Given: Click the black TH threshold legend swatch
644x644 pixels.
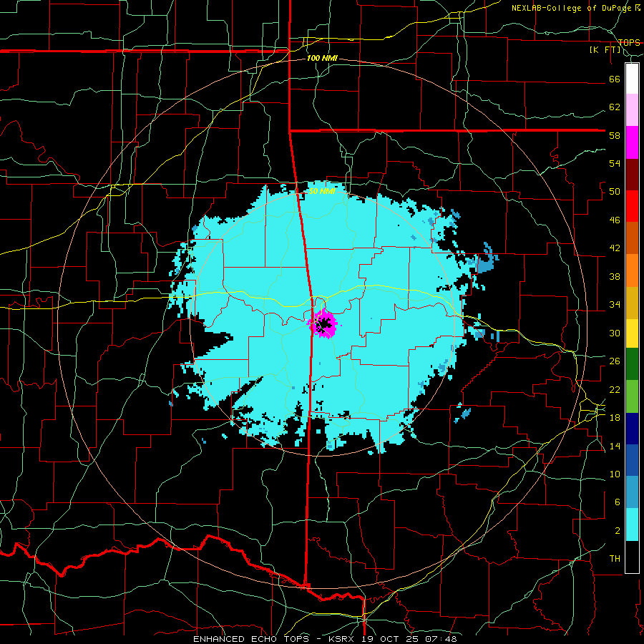Looking at the screenshot, I should click(x=632, y=557).
